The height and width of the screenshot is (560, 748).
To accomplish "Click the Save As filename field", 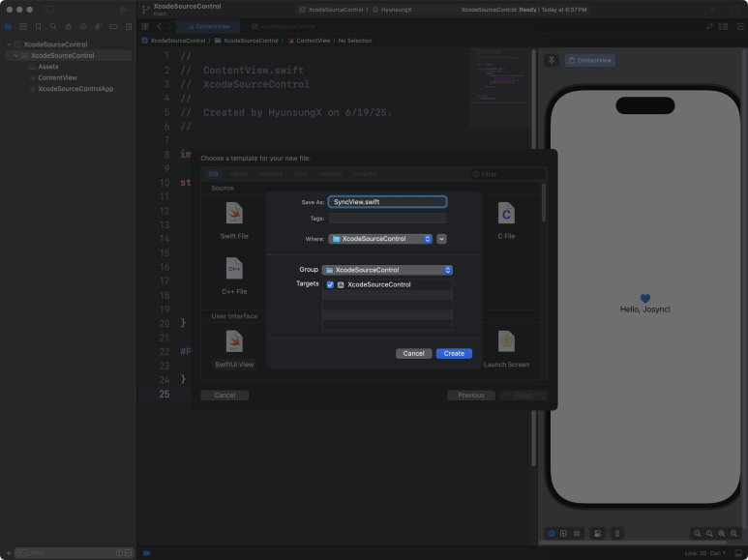I will pos(387,202).
